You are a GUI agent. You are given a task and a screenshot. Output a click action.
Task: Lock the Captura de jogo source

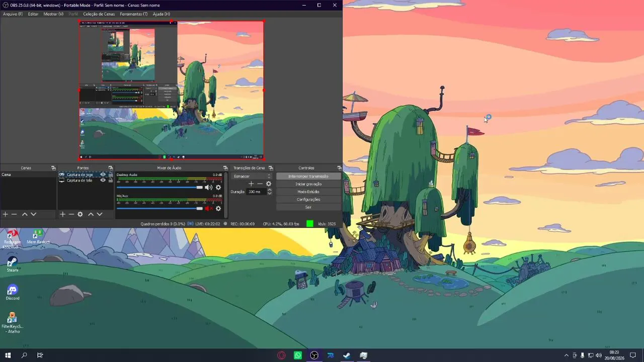pos(111,174)
